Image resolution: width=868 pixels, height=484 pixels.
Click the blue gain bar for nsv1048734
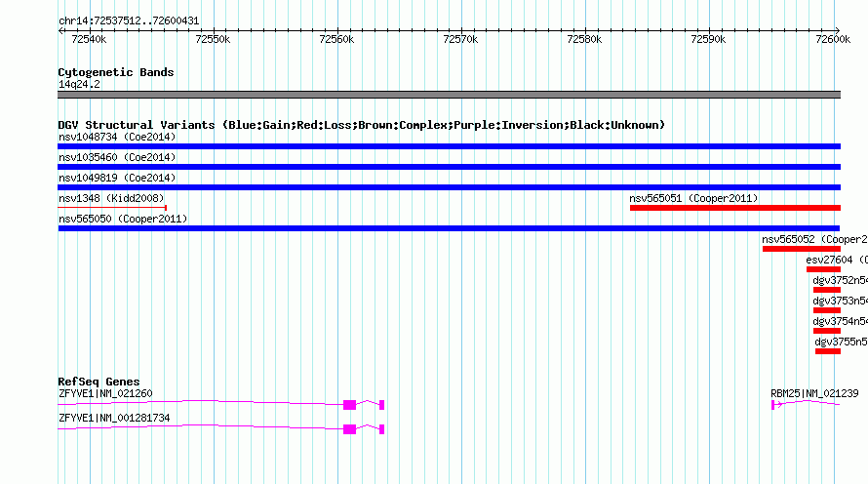pyautogui.click(x=449, y=146)
